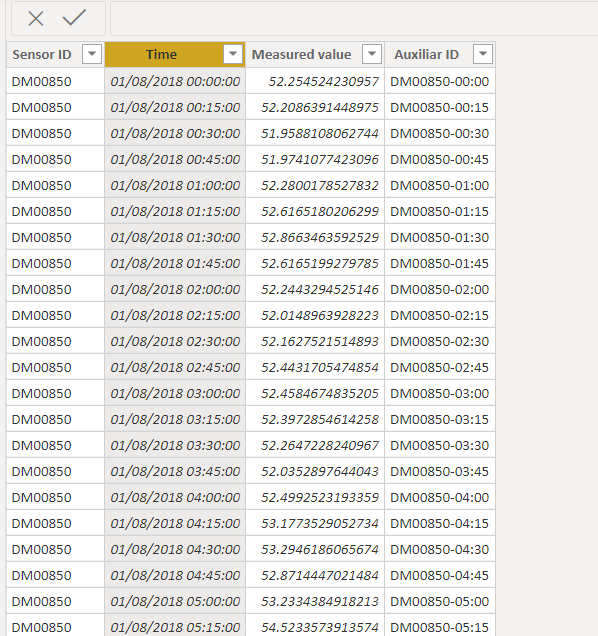Click Time cell 01/08/2018 03:15:00
This screenshot has height=636, width=598.
(175, 419)
